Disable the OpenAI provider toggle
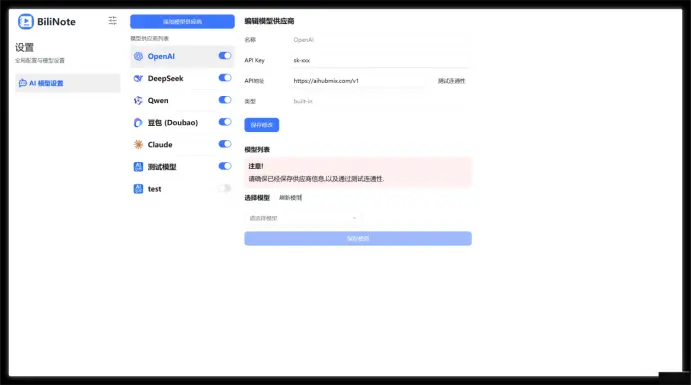 click(x=225, y=56)
